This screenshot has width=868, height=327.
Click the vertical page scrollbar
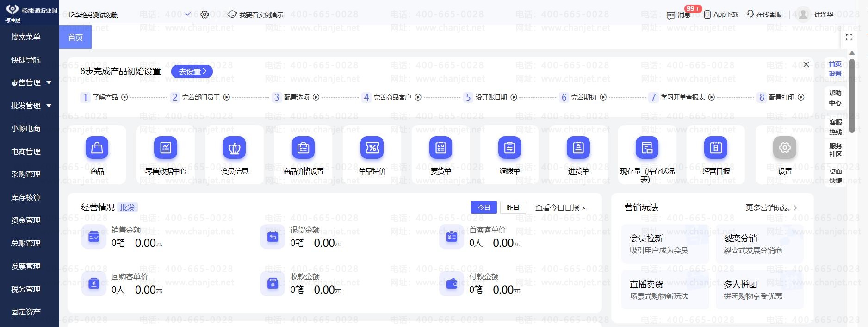pos(852,96)
